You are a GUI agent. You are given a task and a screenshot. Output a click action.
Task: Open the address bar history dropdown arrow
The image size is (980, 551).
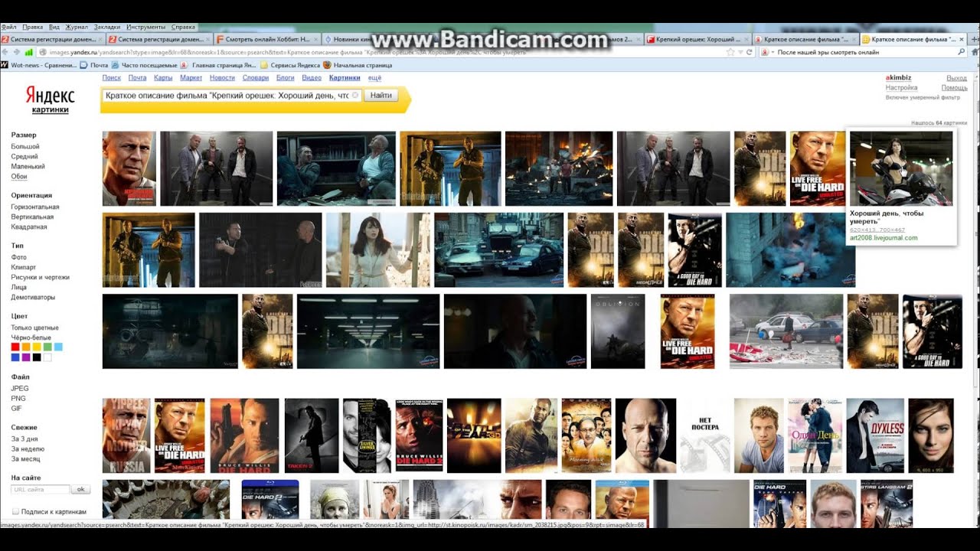pos(740,52)
